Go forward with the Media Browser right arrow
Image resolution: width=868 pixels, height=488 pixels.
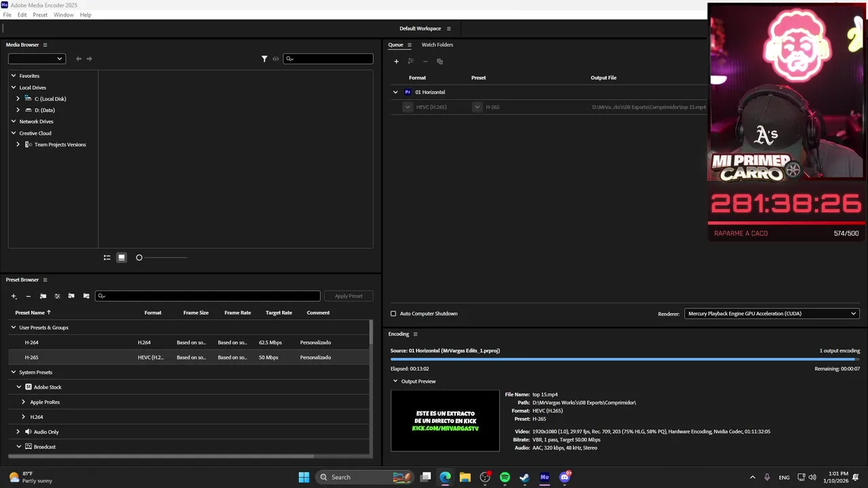[x=89, y=59]
